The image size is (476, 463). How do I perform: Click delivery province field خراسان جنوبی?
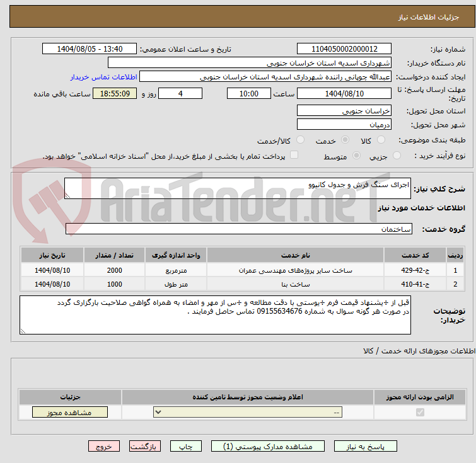coord(344,111)
